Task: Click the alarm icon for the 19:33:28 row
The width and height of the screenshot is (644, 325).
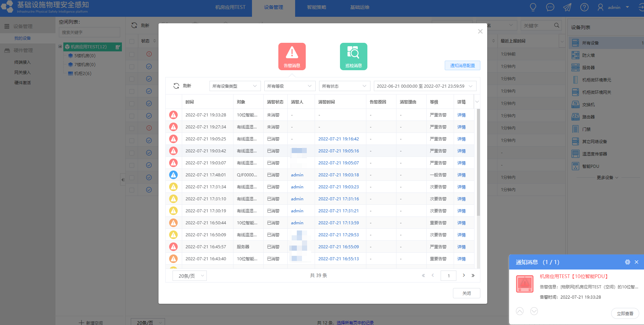Action: click(174, 115)
